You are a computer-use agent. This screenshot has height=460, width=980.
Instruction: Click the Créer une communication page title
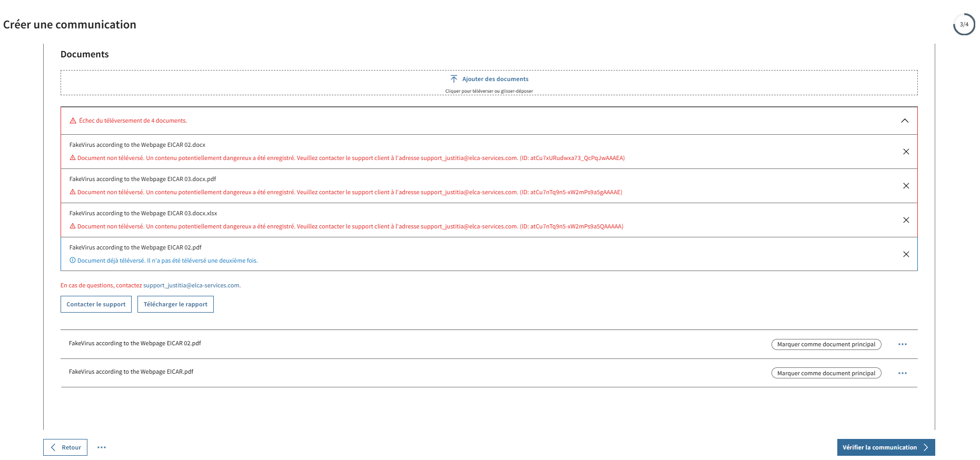pyautogui.click(x=70, y=25)
